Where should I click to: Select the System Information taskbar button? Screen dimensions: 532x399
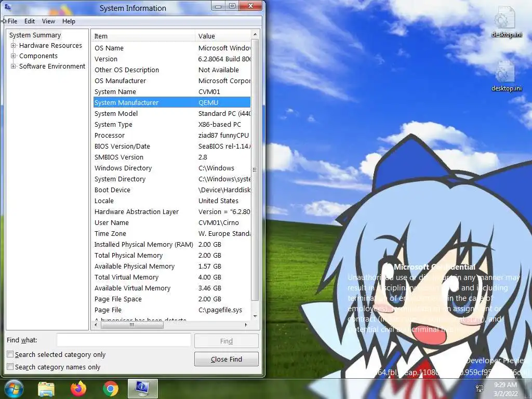tap(143, 389)
